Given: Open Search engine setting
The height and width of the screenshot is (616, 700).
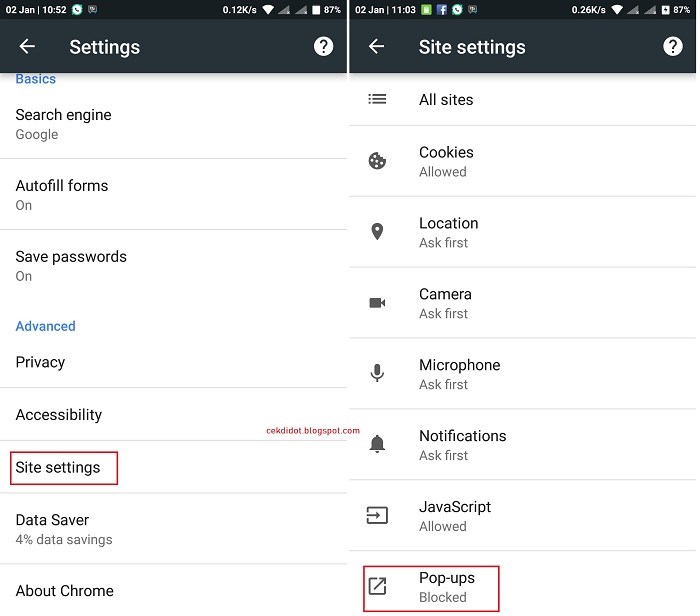Looking at the screenshot, I should coord(173,124).
